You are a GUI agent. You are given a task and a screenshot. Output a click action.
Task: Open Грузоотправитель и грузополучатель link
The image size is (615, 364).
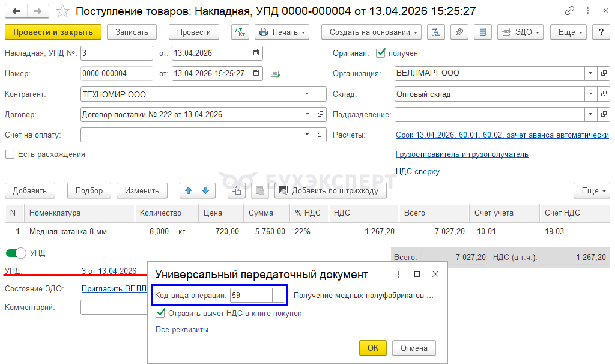(x=462, y=154)
